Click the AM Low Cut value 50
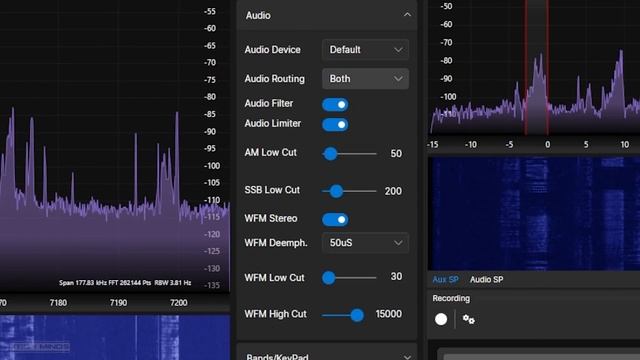The height and width of the screenshot is (360, 640). click(x=396, y=153)
